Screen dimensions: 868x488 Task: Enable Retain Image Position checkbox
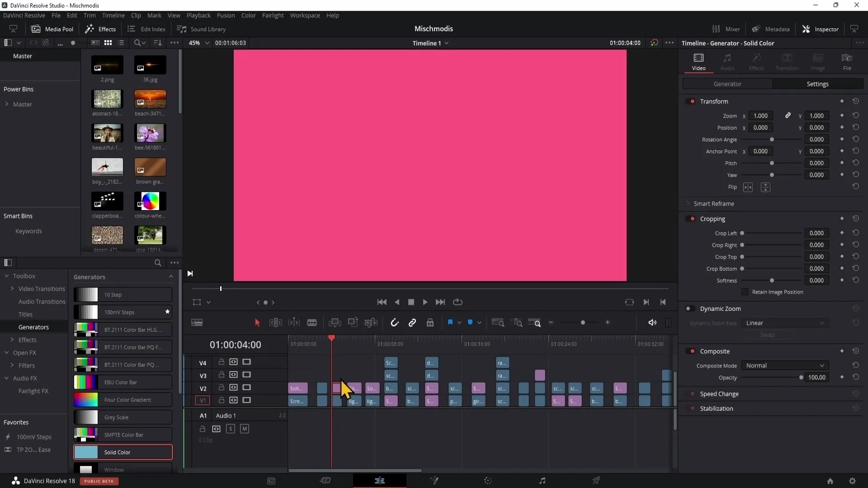[745, 292]
